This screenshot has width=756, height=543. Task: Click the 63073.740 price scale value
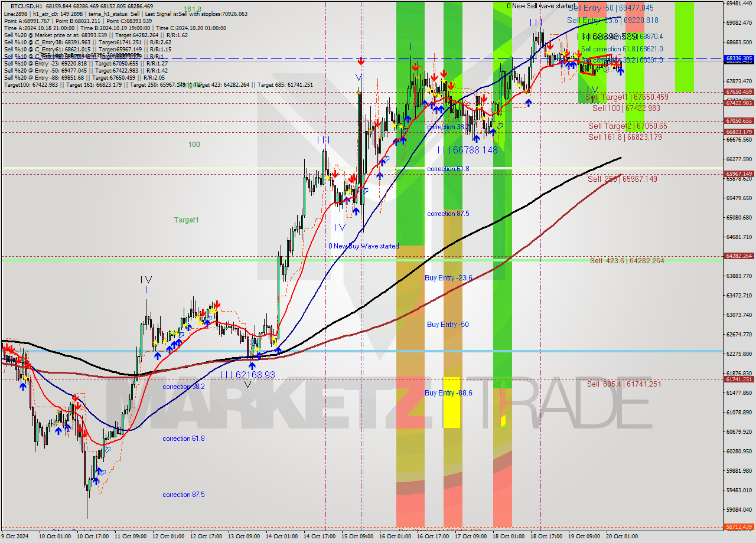(x=739, y=315)
